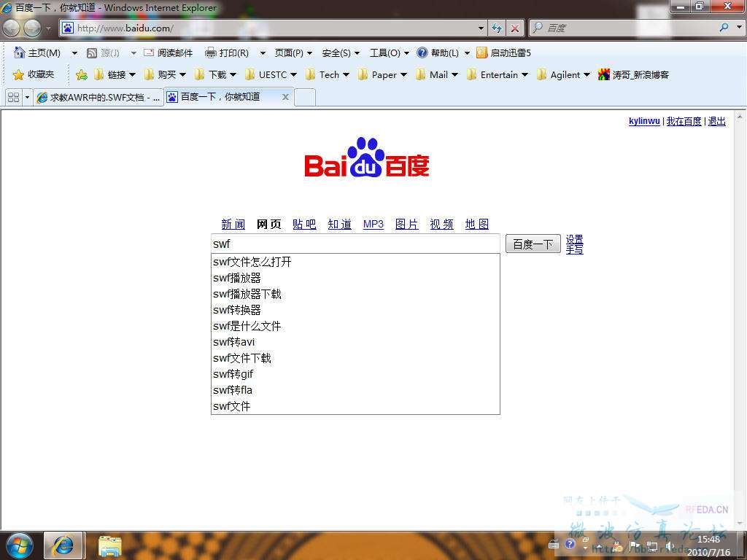Expand the address bar URL dropdown
The height and width of the screenshot is (560, 747).
[481, 28]
